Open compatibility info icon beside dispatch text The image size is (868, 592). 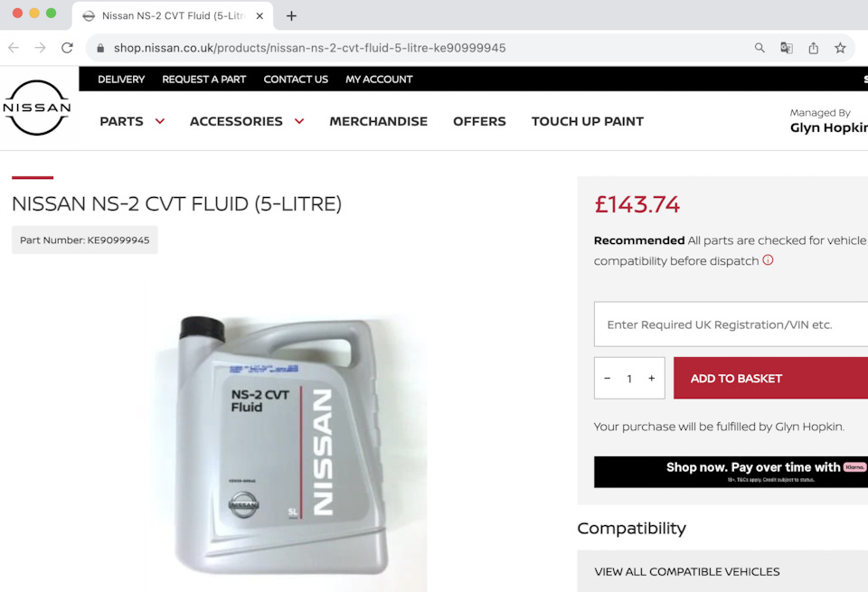pos(768,260)
